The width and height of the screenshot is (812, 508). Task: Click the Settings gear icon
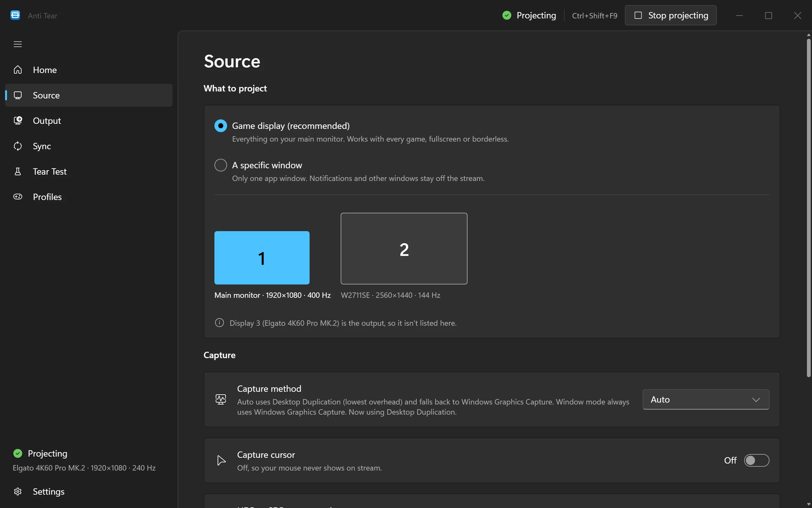pyautogui.click(x=18, y=491)
